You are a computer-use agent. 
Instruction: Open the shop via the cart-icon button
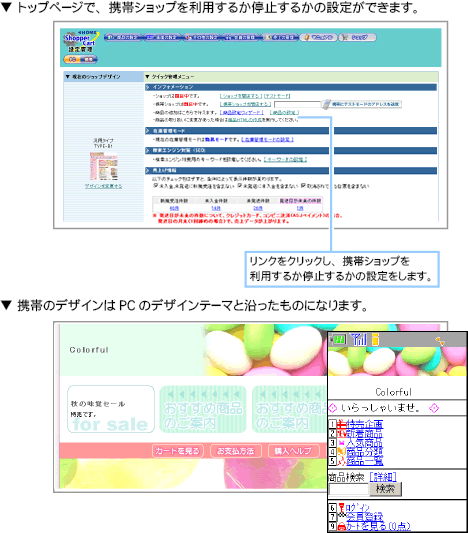(357, 37)
